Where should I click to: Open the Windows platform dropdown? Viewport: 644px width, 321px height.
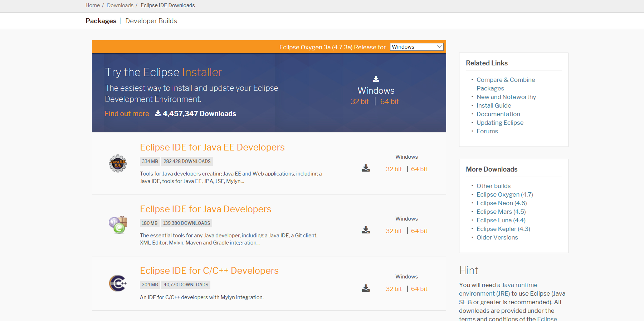pyautogui.click(x=416, y=47)
